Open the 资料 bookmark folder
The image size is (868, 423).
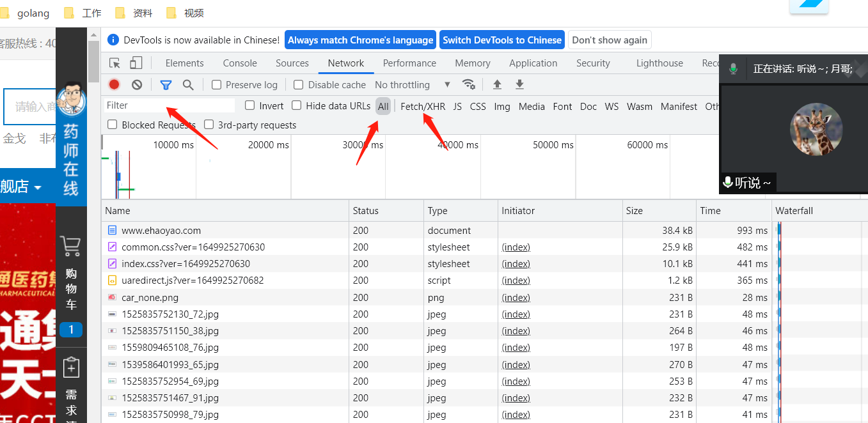click(x=134, y=13)
